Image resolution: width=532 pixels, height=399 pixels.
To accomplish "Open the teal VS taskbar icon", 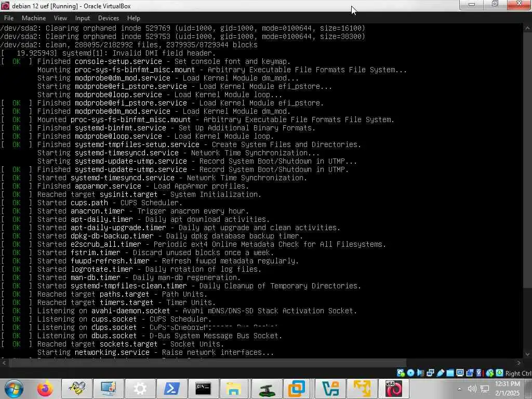I will pos(330,389).
